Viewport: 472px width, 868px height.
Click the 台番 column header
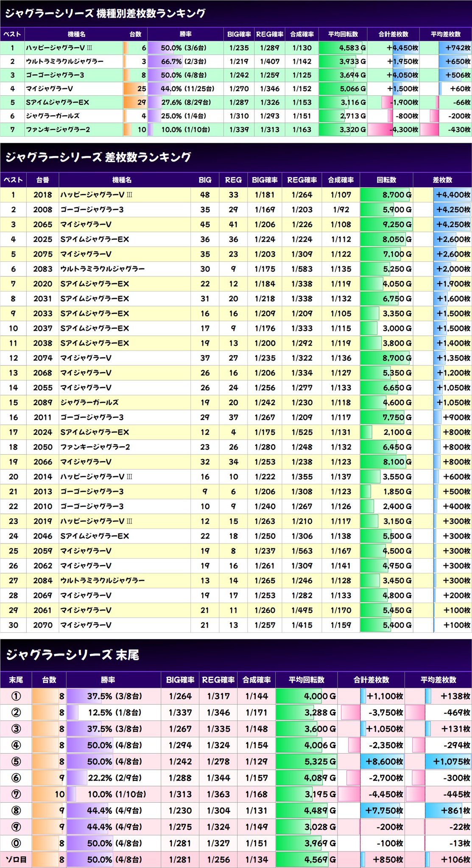coord(42,180)
